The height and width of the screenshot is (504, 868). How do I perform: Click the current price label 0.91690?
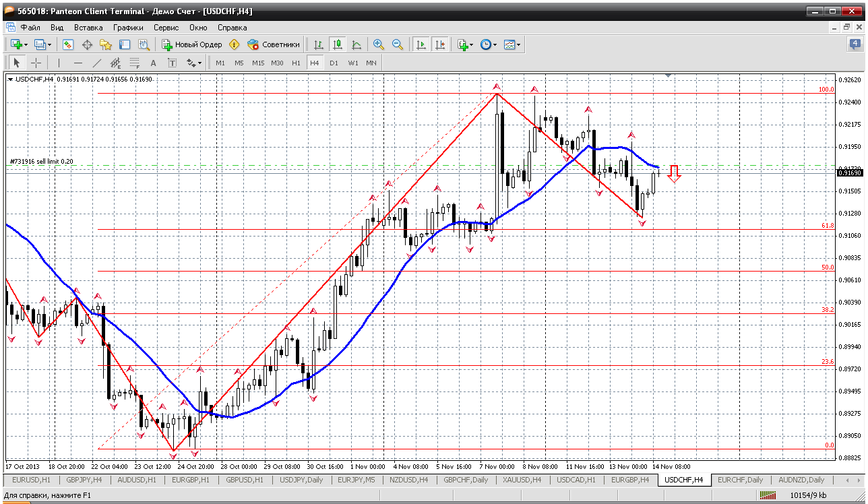click(848, 173)
